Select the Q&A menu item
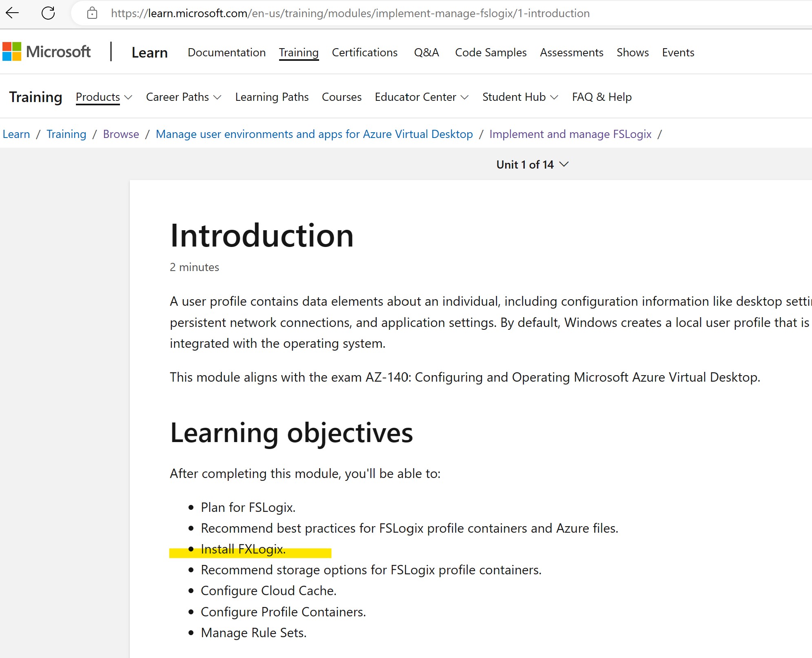This screenshot has width=812, height=658. click(x=426, y=52)
